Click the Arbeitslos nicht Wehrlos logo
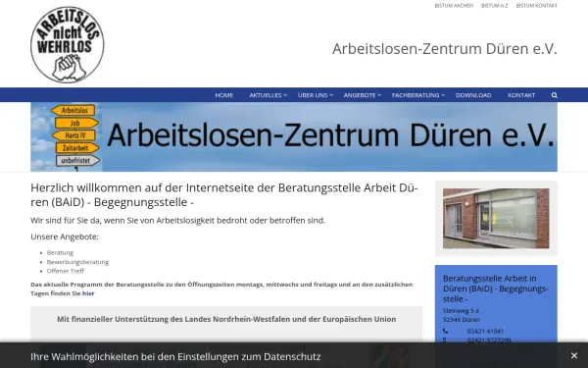The height and width of the screenshot is (368, 588). [x=68, y=45]
